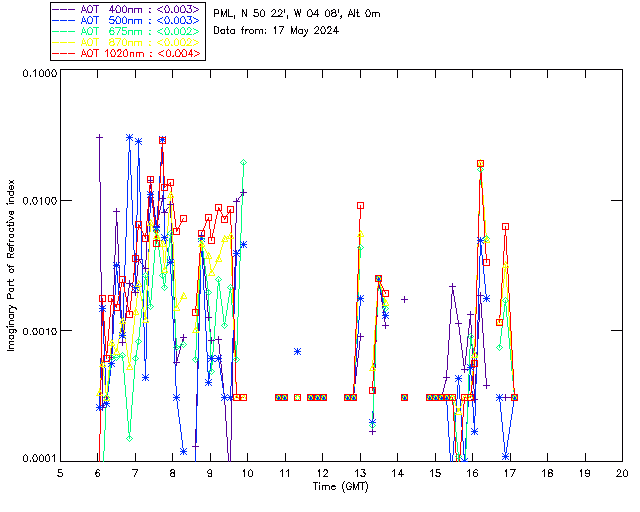Click the 'Data from: 17 May 2024' label
The image size is (640, 512).
[276, 31]
